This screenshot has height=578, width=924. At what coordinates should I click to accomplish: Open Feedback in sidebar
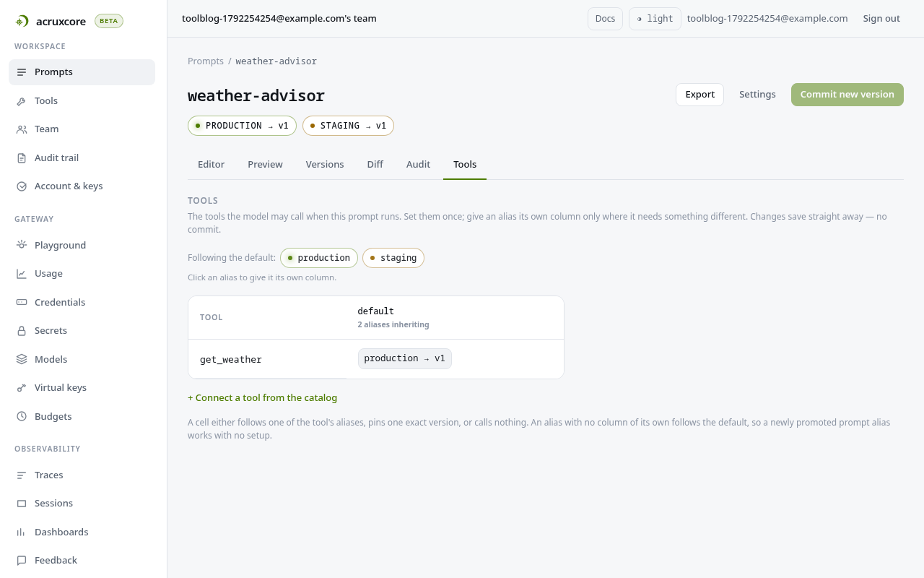point(82,561)
